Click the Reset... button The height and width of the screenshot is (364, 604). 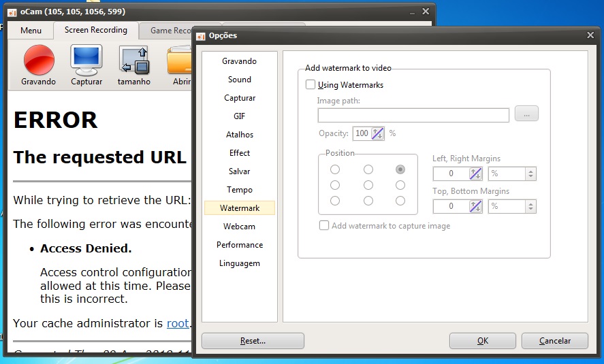tap(253, 341)
